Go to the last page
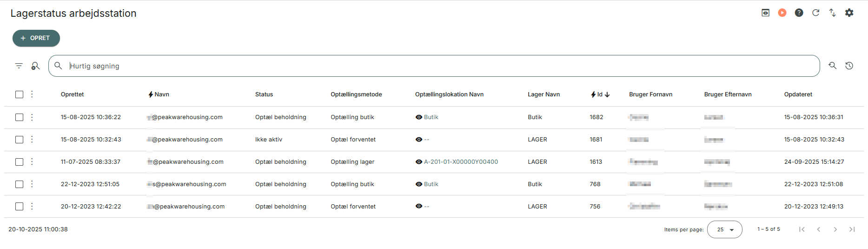Screen dimensions: 868x249 852,229
